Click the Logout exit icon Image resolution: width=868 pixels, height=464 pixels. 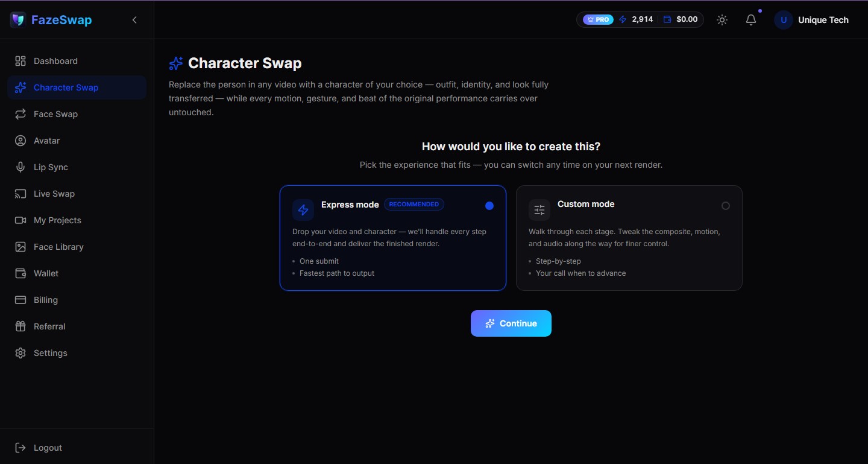coord(20,448)
